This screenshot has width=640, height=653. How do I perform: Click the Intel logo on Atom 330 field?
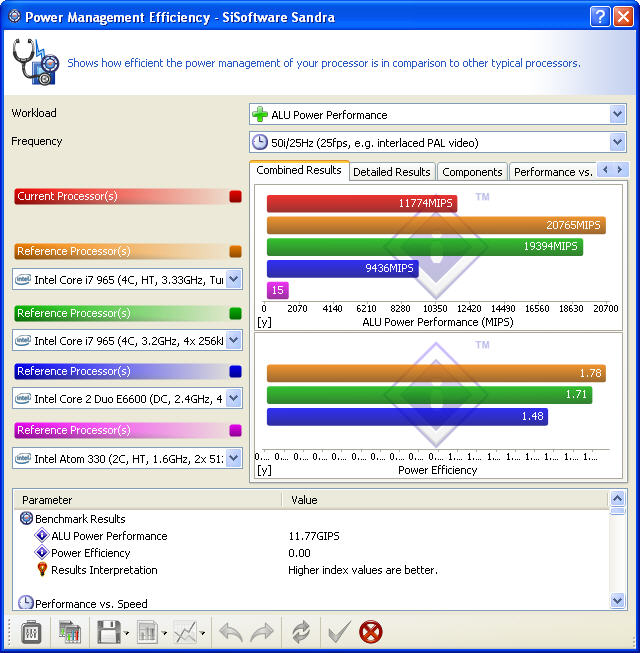pyautogui.click(x=23, y=459)
